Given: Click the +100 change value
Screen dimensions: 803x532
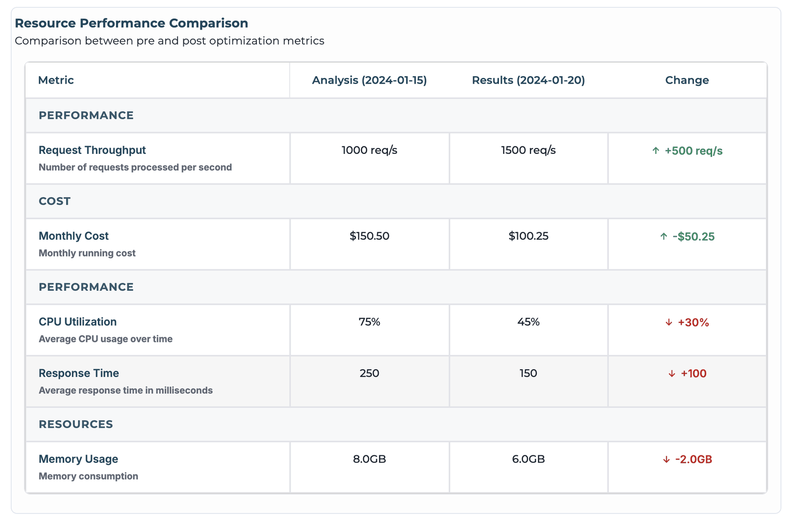Looking at the screenshot, I should 694,374.
